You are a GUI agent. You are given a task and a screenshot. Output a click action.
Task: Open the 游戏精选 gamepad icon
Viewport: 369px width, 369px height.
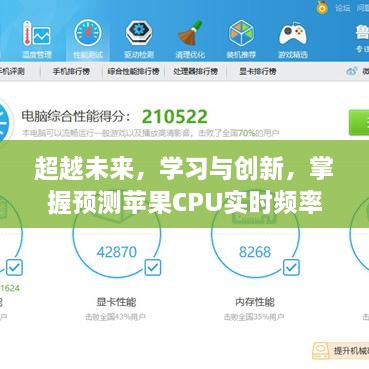(293, 34)
